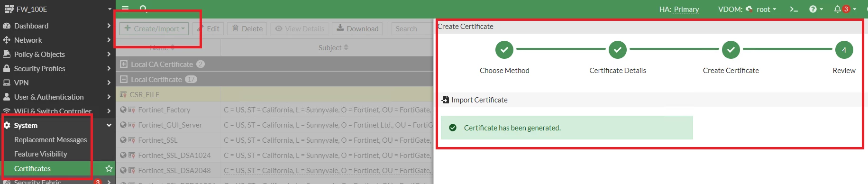Open the Create/Import dropdown
This screenshot has height=184, width=868.
point(154,28)
